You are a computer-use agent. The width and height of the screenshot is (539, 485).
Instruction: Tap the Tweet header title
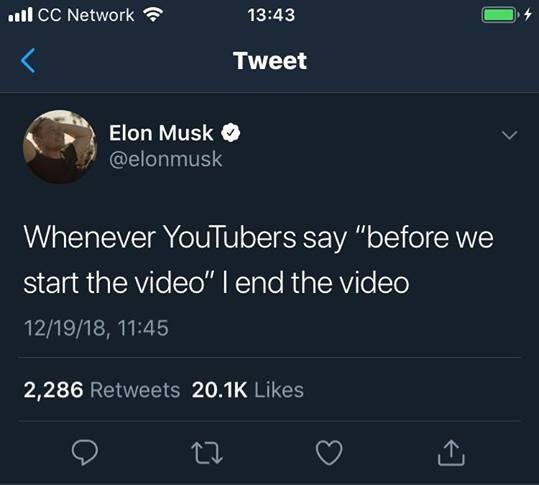coord(270,61)
